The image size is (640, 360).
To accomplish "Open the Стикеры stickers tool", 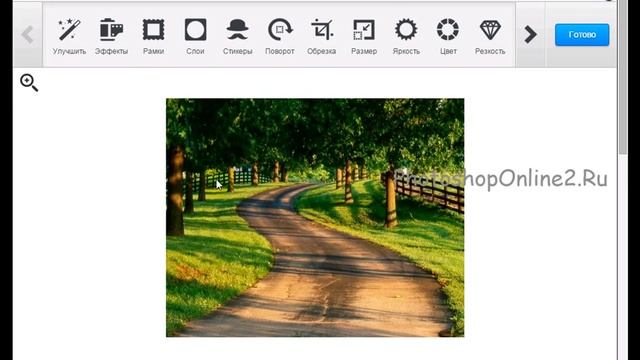I will click(x=238, y=36).
